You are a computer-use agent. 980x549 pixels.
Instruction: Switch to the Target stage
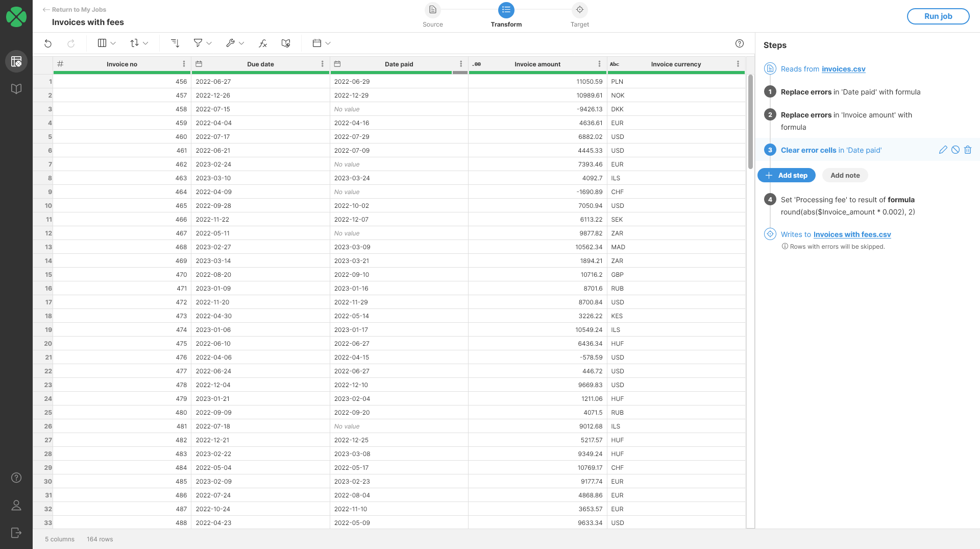(580, 15)
